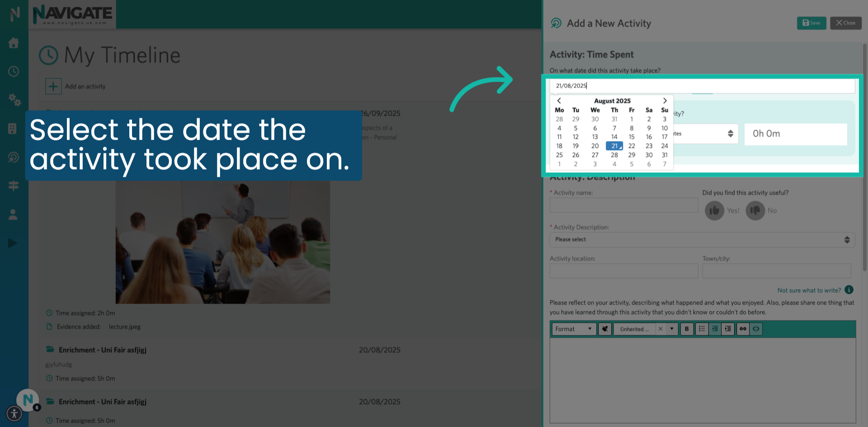Open the accessibility icon at bottom left
Screen dimensions: 868x427
coord(14,413)
